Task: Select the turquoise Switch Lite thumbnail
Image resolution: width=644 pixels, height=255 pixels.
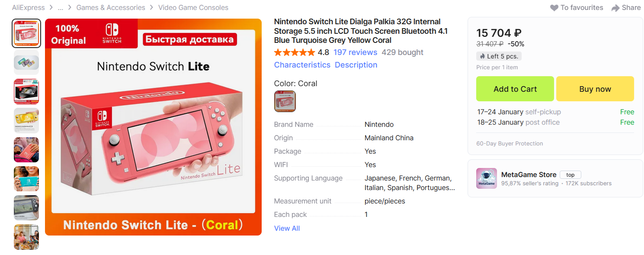Action: [x=26, y=178]
